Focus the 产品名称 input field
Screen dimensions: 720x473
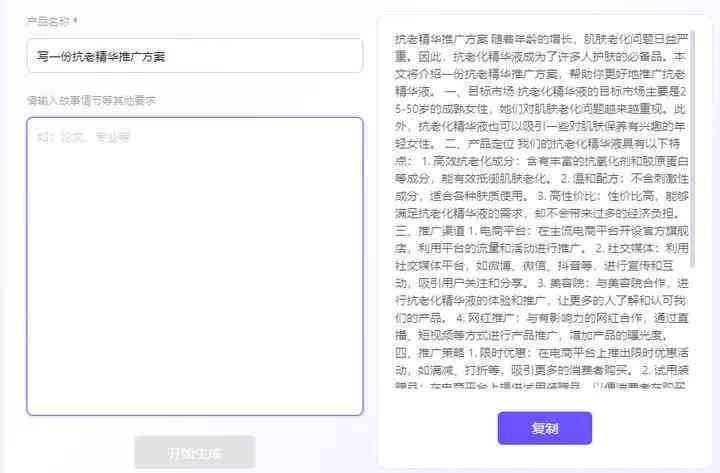coord(194,56)
